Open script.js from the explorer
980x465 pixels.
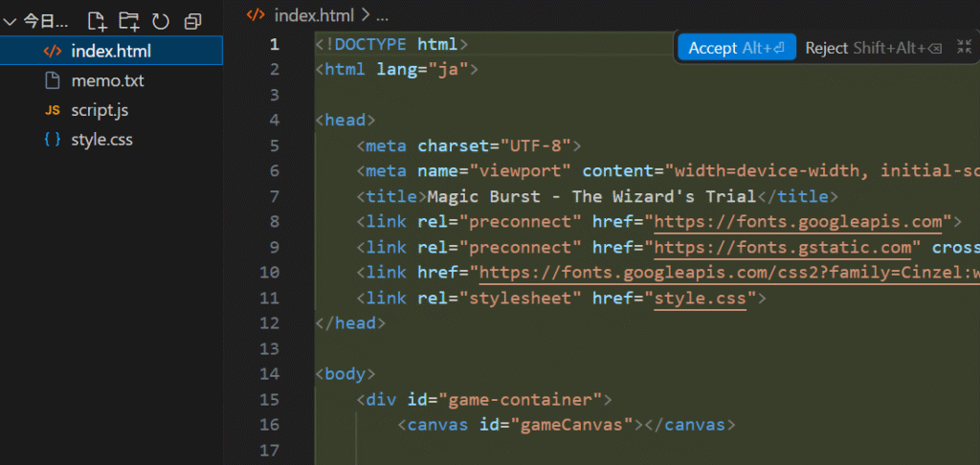coord(100,110)
